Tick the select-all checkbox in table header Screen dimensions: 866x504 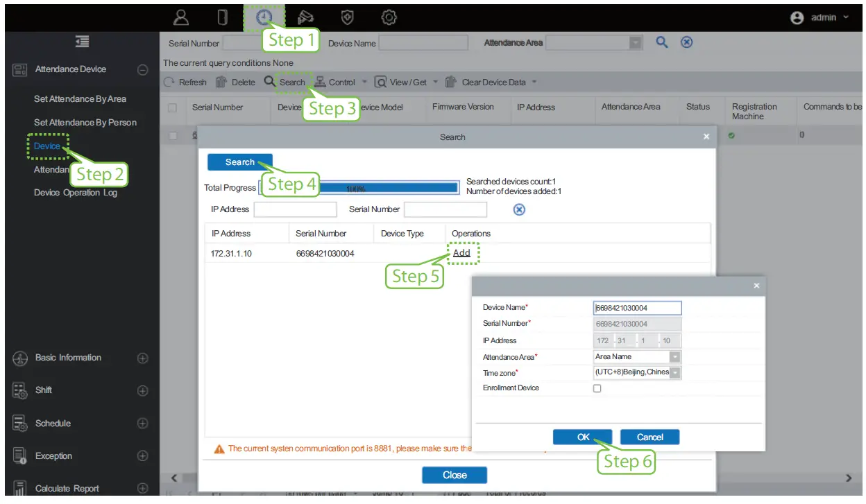coord(173,108)
